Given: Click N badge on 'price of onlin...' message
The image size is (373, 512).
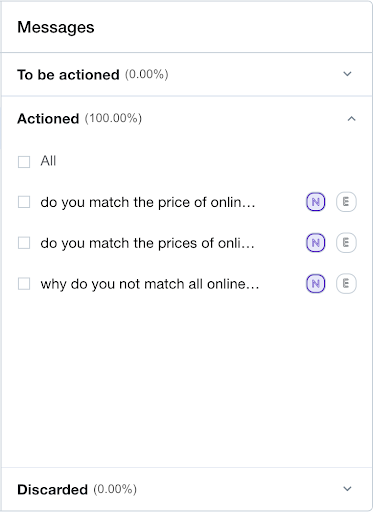Looking at the screenshot, I should (x=315, y=202).
